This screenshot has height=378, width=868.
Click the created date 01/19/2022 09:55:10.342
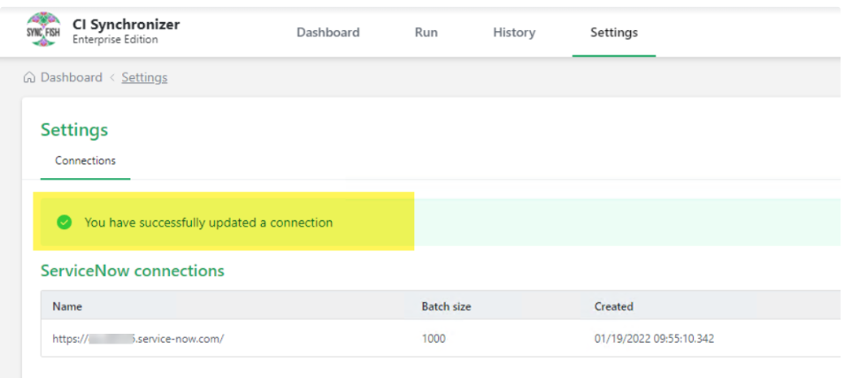pos(655,339)
